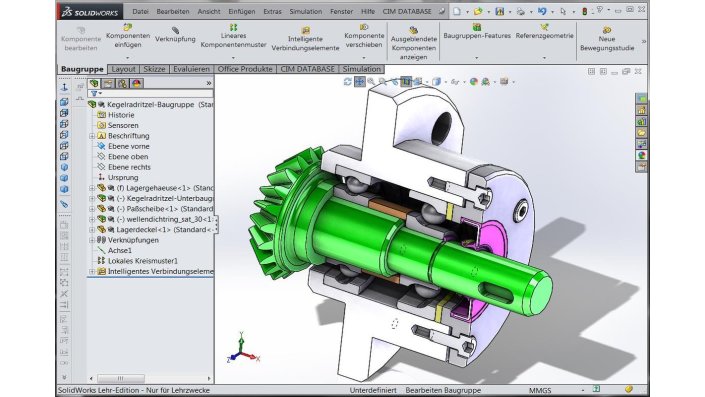Click the Print icon
Viewport: 705px width, 397px height.
click(521, 11)
